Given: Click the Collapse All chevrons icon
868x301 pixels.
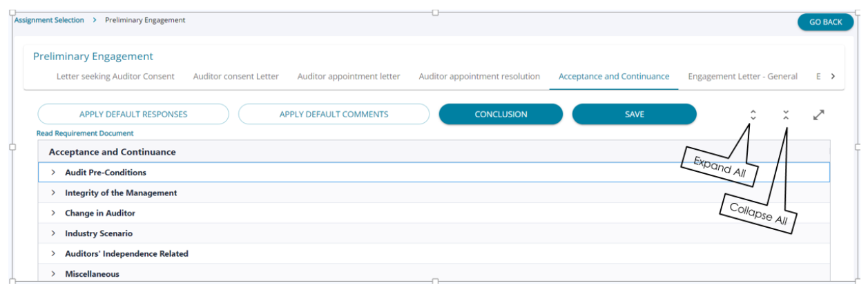Looking at the screenshot, I should 786,115.
